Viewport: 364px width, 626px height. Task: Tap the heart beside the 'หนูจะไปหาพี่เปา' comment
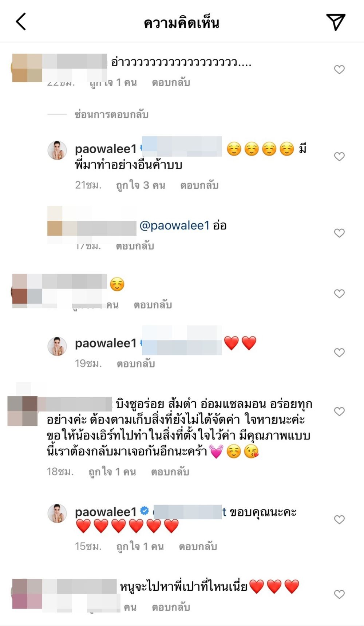click(x=339, y=594)
